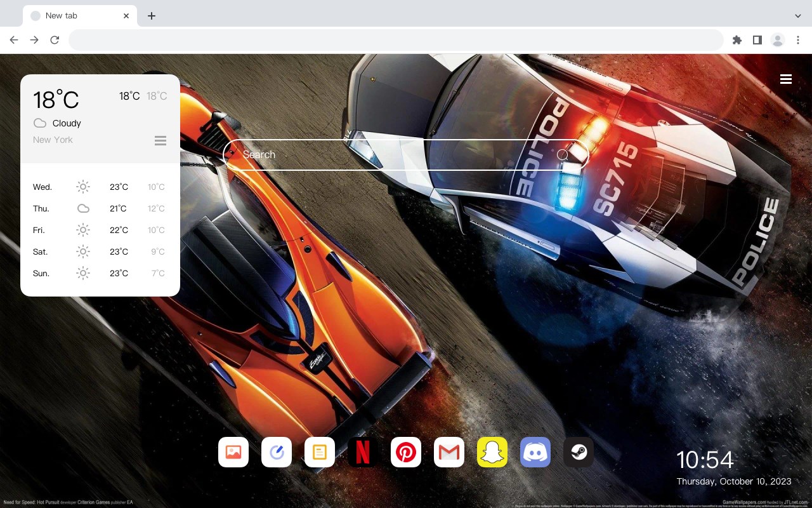Click the 10:54 clock display
Viewport: 812px width, 508px height.
tap(705, 460)
